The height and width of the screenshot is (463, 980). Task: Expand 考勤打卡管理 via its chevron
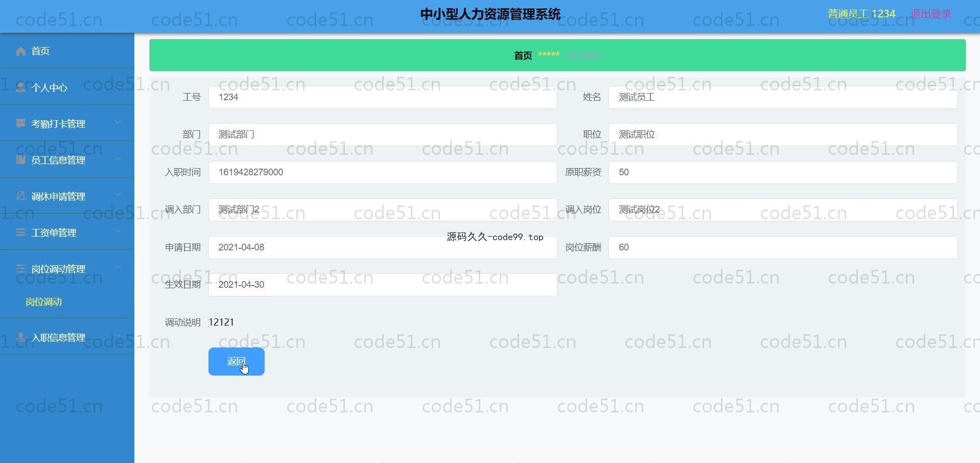pyautogui.click(x=118, y=122)
